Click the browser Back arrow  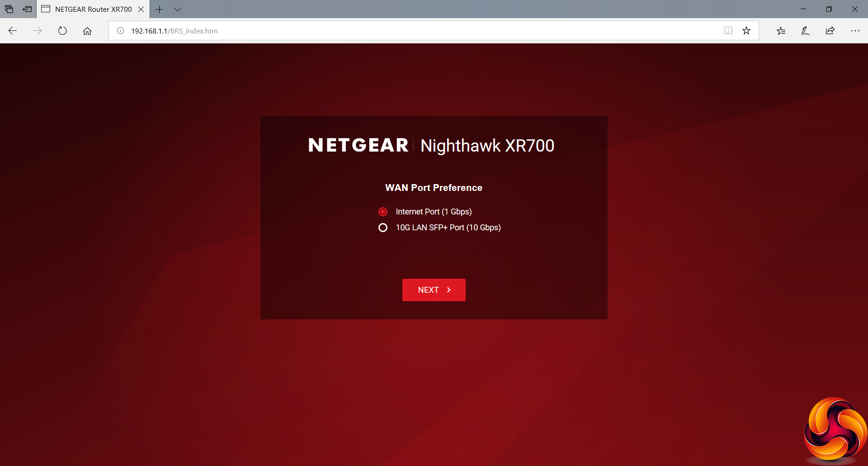coord(13,31)
